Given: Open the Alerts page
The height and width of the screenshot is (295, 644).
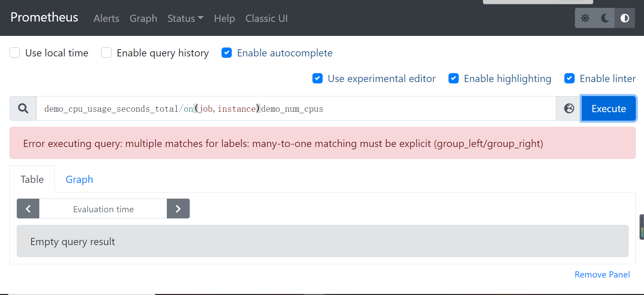Looking at the screenshot, I should click(106, 18).
